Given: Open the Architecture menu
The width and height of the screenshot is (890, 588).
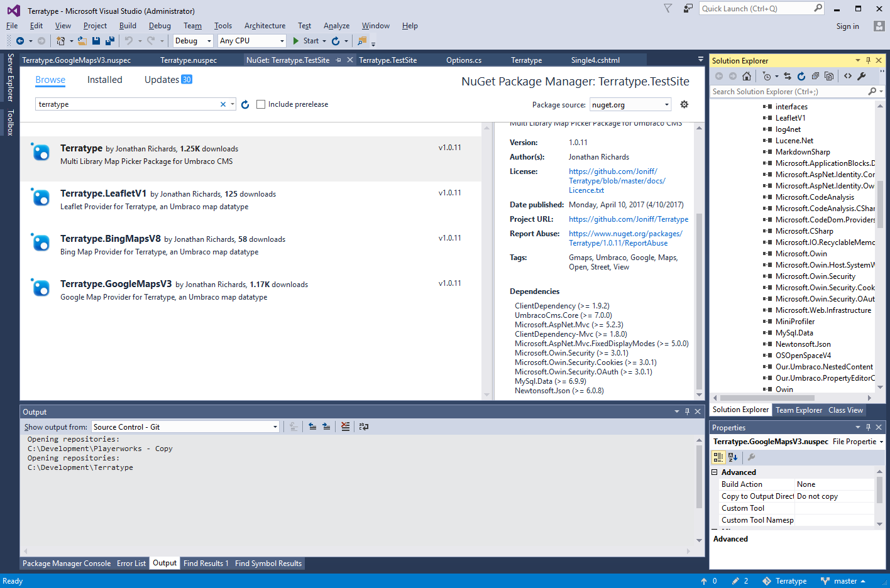Looking at the screenshot, I should coord(265,26).
